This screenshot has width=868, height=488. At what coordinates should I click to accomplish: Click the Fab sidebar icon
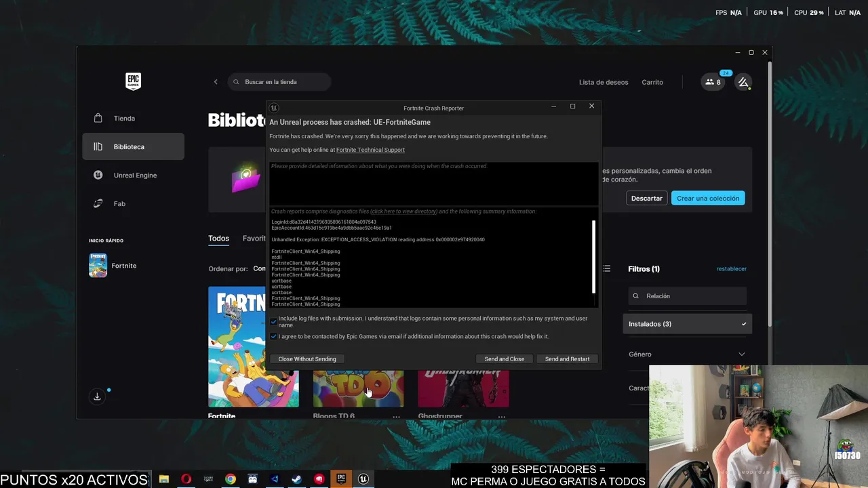[98, 203]
